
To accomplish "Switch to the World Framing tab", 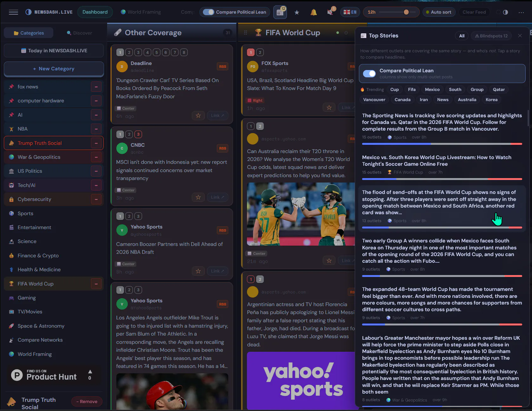I will [141, 12].
